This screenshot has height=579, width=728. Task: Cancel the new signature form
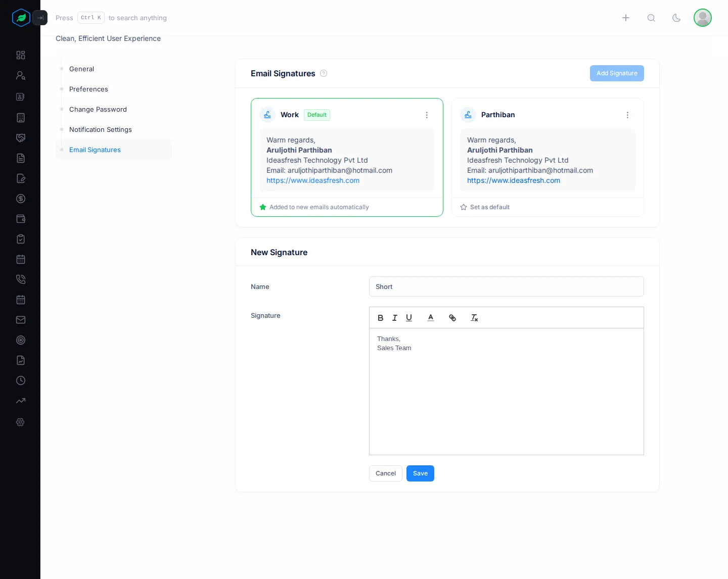pos(386,473)
